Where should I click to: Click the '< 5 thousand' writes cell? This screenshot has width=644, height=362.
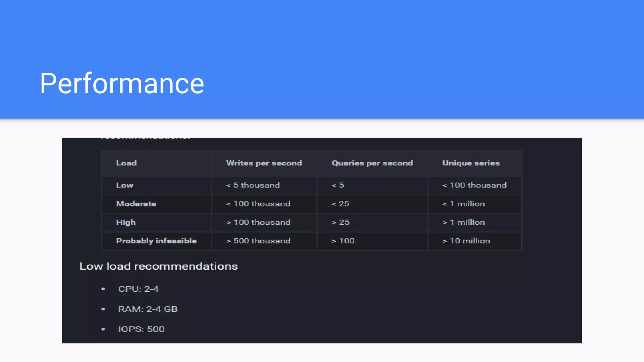(x=253, y=185)
